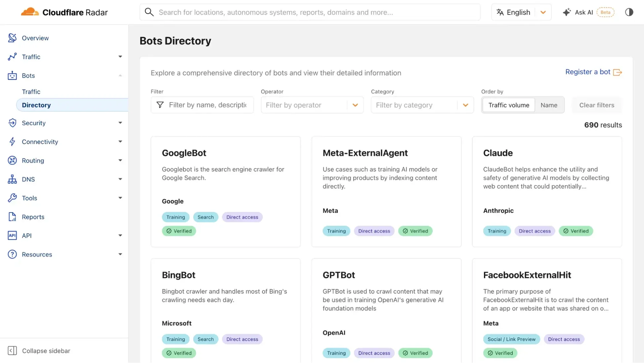The width and height of the screenshot is (644, 363).
Task: Toggle dark mode contrast icon
Action: pos(629,12)
